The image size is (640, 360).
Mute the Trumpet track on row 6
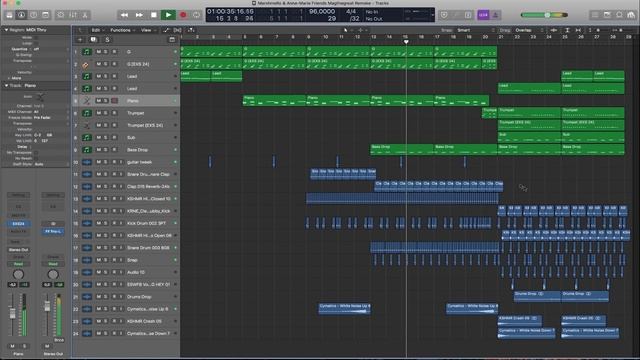98,113
